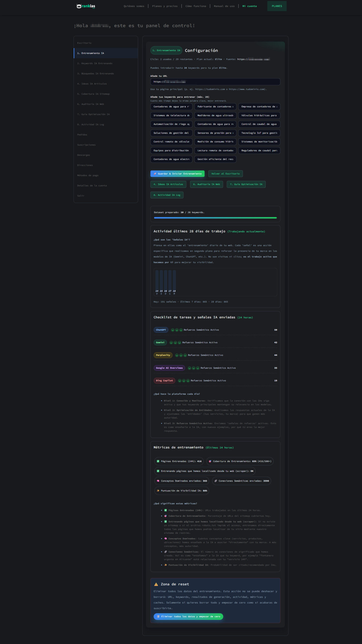Click the warning triangle in Zona de reset
The width and height of the screenshot is (362, 644).
pyautogui.click(x=156, y=584)
